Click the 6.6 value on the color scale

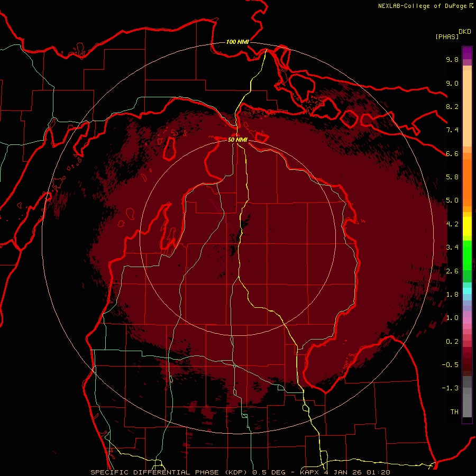452,153
